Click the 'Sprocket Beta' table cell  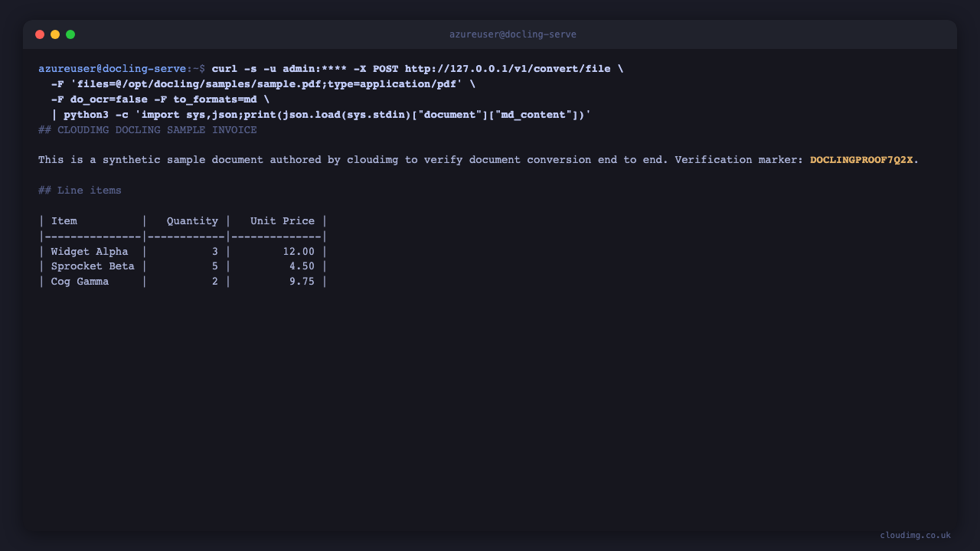pos(93,266)
